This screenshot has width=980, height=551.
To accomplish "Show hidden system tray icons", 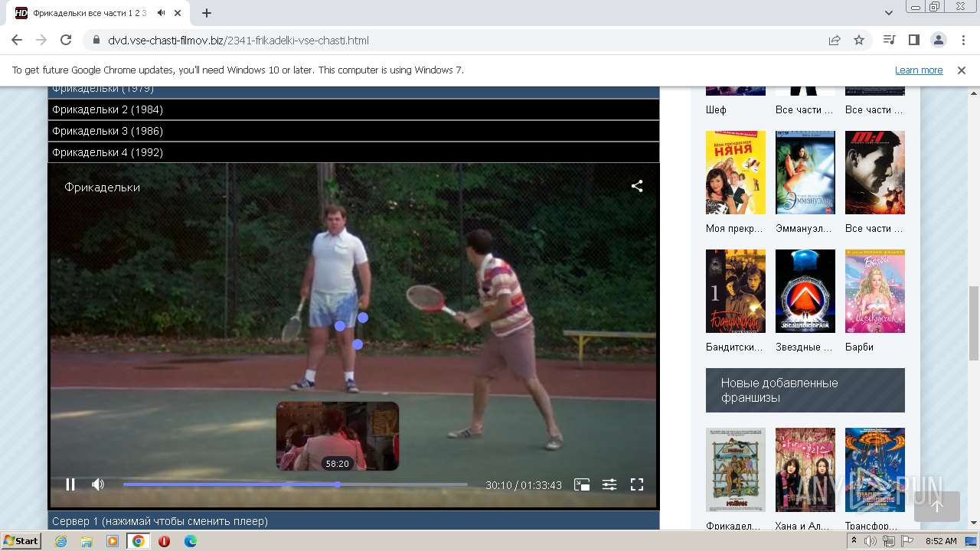I will pos(854,541).
